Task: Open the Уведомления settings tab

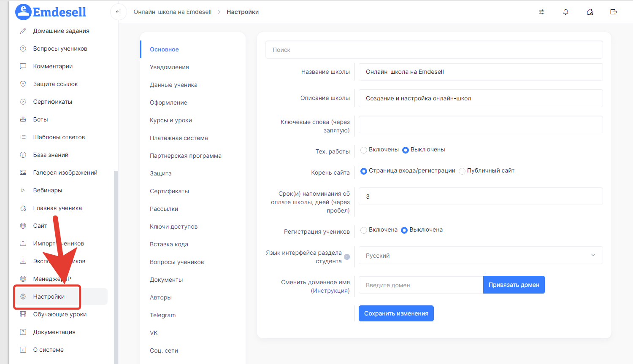Action: [169, 67]
